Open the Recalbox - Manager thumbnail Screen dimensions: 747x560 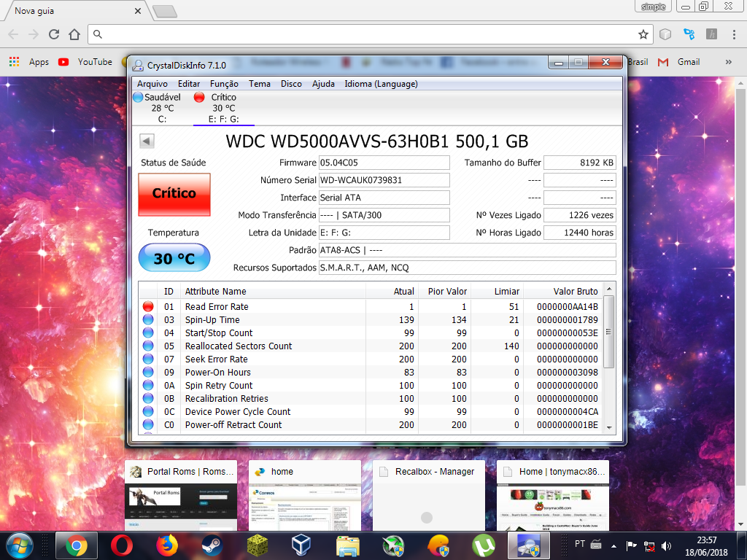coord(429,495)
